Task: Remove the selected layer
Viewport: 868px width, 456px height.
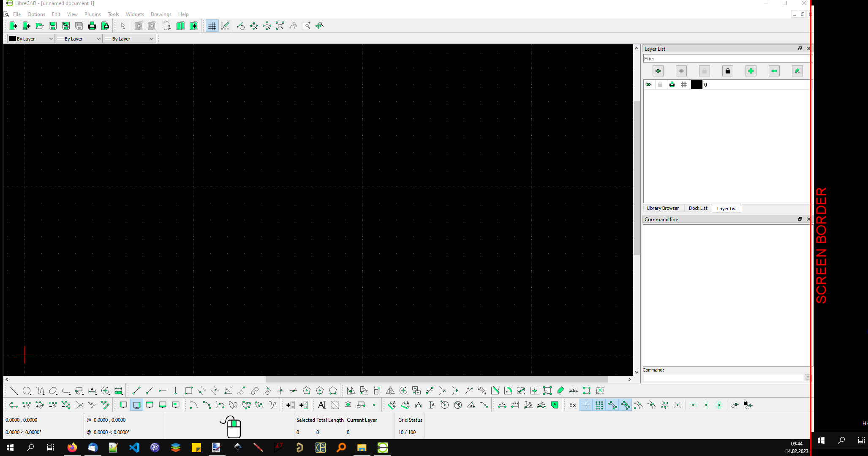Action: [774, 71]
